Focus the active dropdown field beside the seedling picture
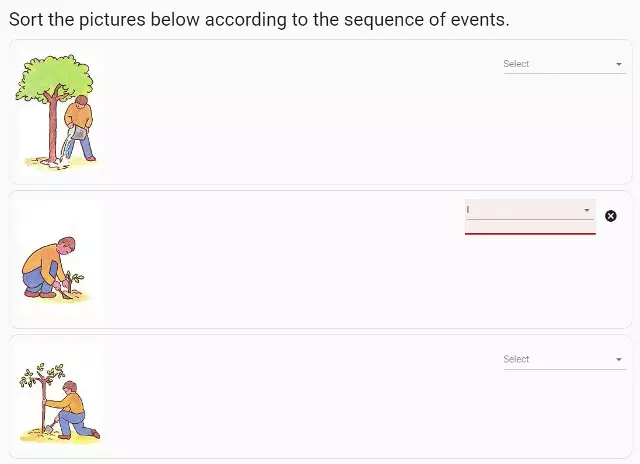This screenshot has width=640, height=464. coord(530,210)
